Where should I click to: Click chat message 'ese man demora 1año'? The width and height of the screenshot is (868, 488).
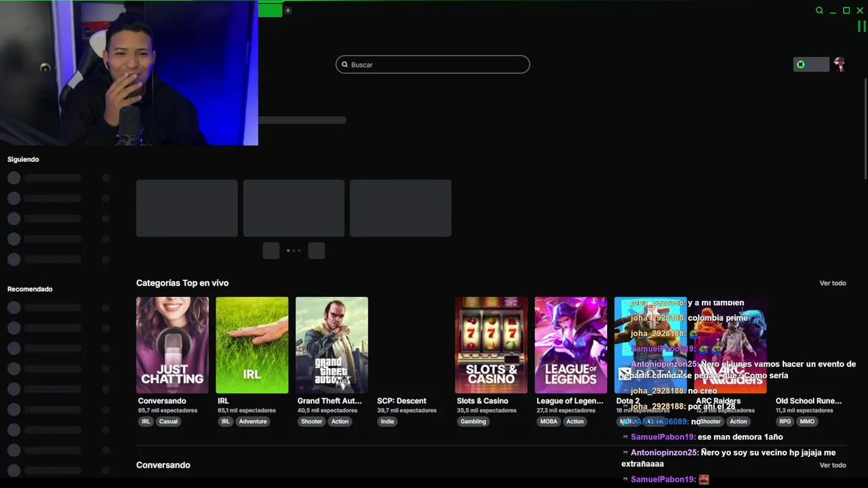740,437
